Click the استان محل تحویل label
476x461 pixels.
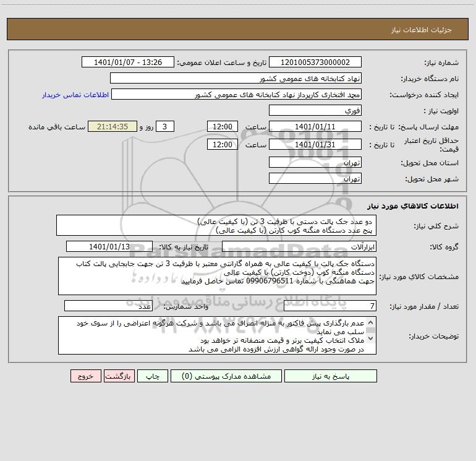click(x=430, y=163)
